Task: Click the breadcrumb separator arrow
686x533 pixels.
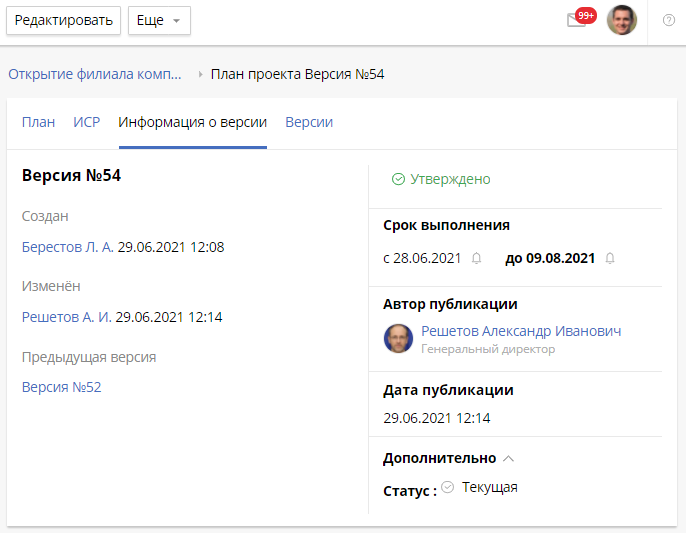Action: 200,74
